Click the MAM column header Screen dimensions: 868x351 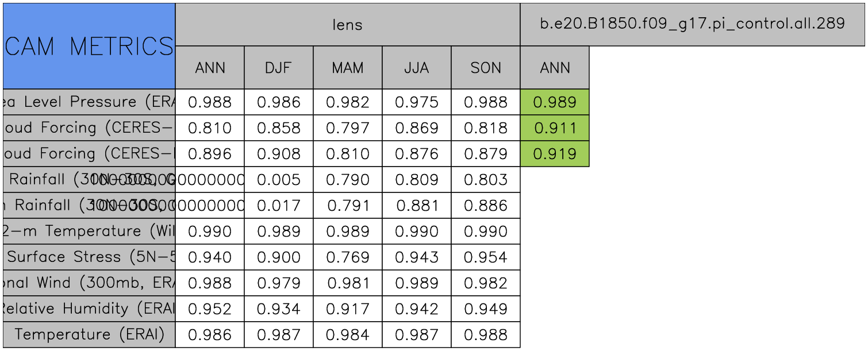click(347, 68)
